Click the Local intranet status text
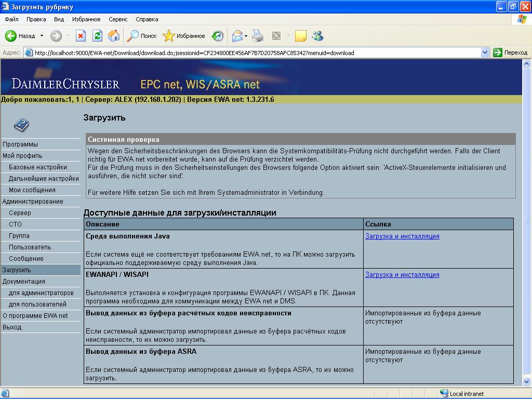Image resolution: width=532 pixels, height=399 pixels. 467,394
